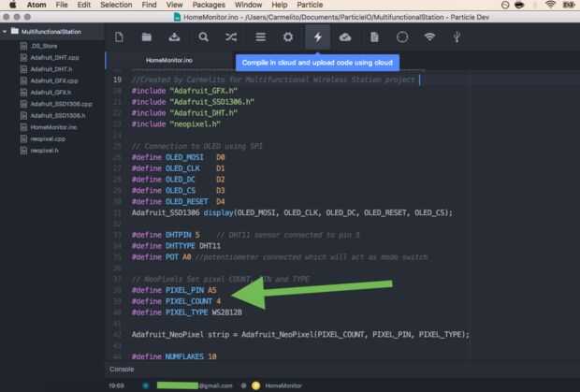Open neopixel.h in the file tree
Viewport: 580px width, 392px height.
click(44, 151)
